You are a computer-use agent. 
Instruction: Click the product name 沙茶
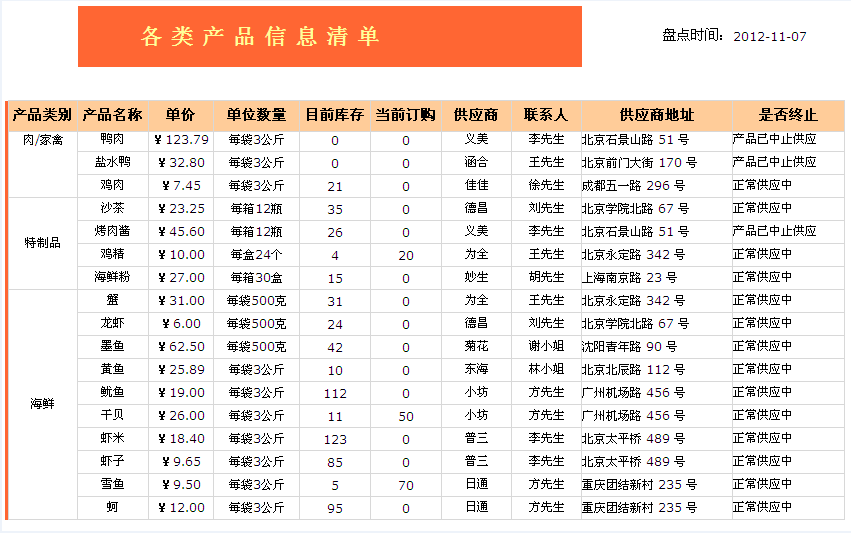pyautogui.click(x=112, y=208)
